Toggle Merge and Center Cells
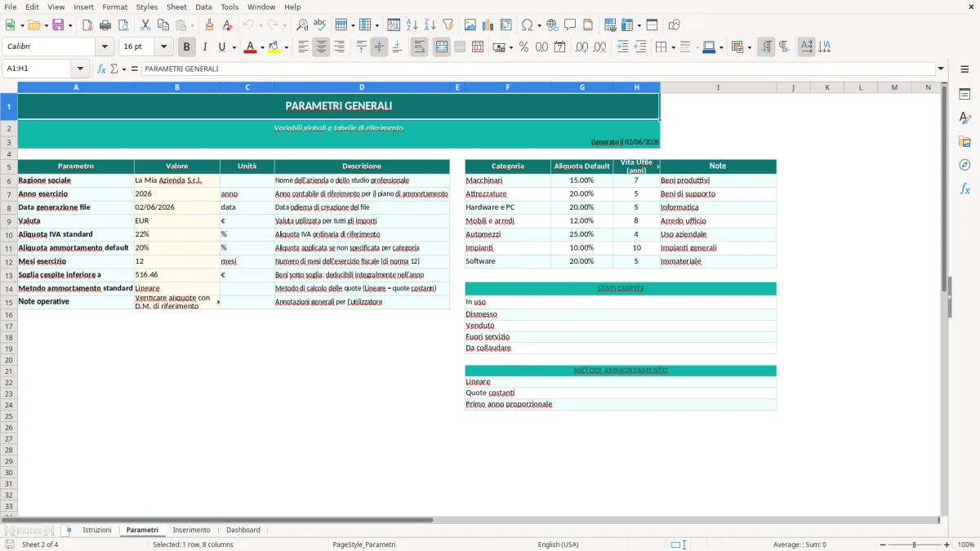Image resolution: width=980 pixels, height=551 pixels. (442, 47)
